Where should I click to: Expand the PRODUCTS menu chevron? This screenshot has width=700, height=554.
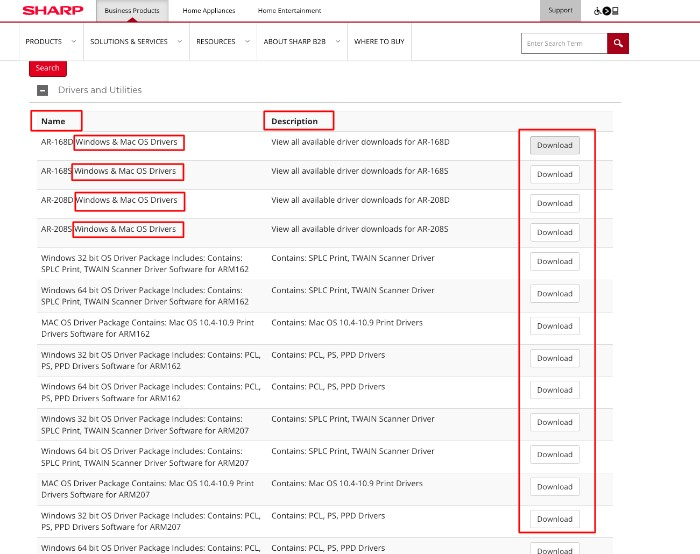coord(74,41)
